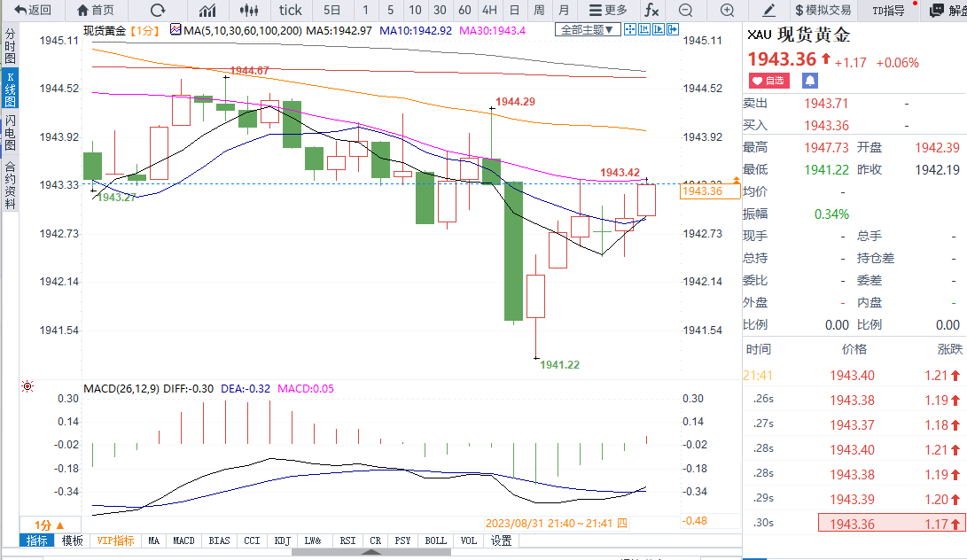Click the second blue layout icon beside 全部主题
967x560 pixels.
point(643,29)
